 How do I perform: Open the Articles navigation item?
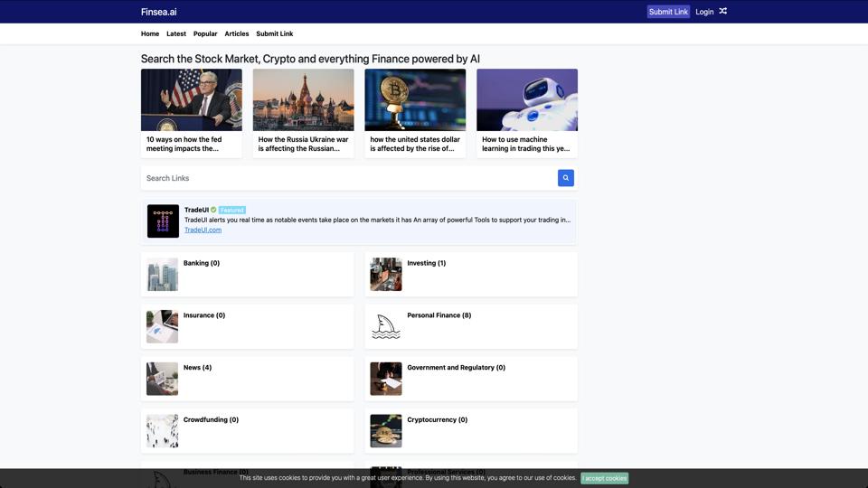point(237,33)
